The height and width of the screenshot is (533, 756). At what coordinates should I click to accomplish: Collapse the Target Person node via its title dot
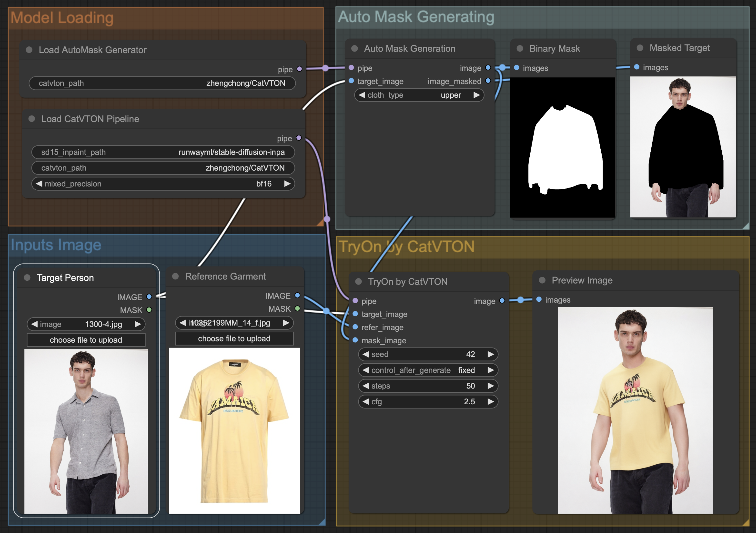click(x=27, y=277)
